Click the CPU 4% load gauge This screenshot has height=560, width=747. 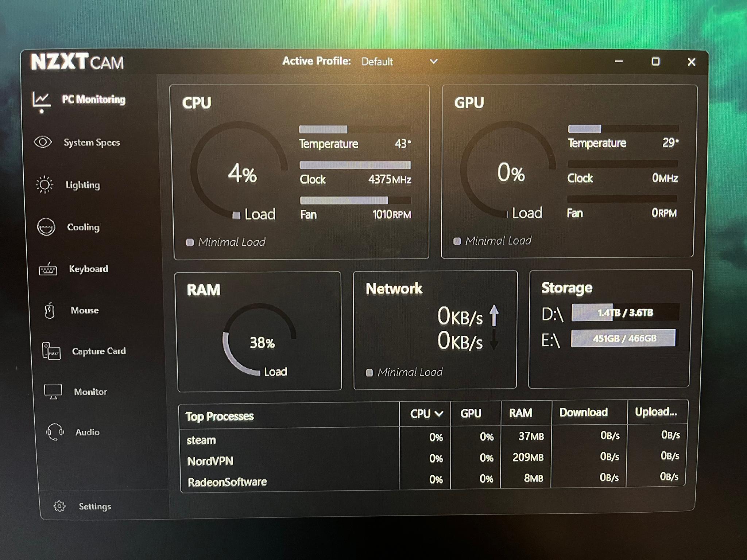pyautogui.click(x=239, y=170)
